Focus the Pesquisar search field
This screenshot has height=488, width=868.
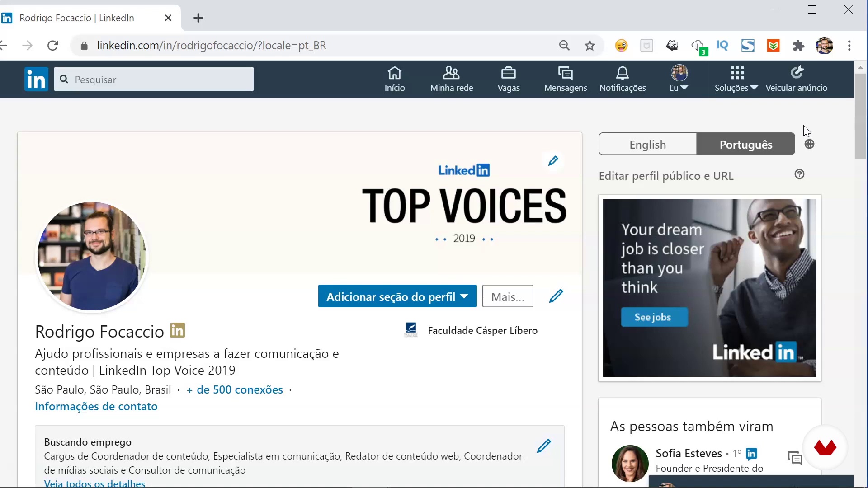point(154,80)
